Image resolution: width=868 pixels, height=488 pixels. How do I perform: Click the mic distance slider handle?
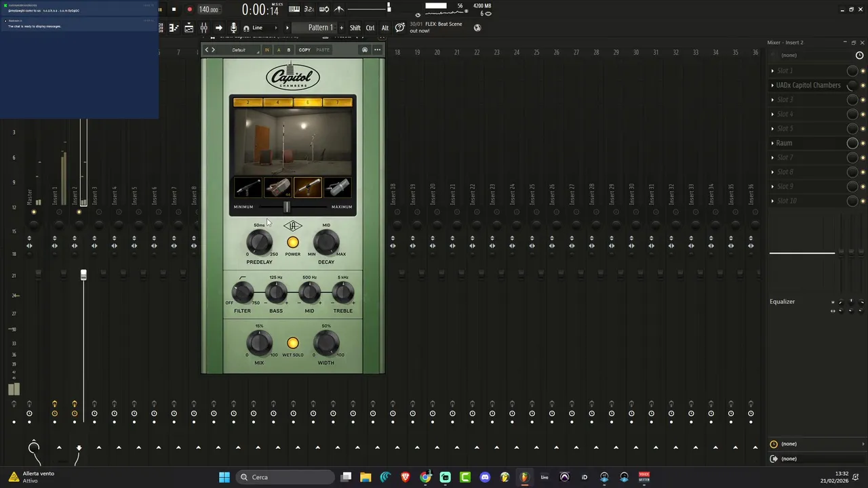287,207
